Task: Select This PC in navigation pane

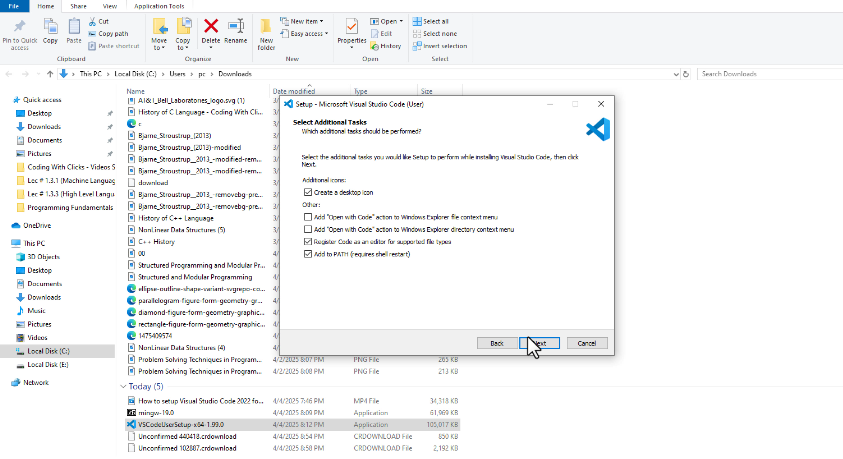Action: click(x=34, y=243)
